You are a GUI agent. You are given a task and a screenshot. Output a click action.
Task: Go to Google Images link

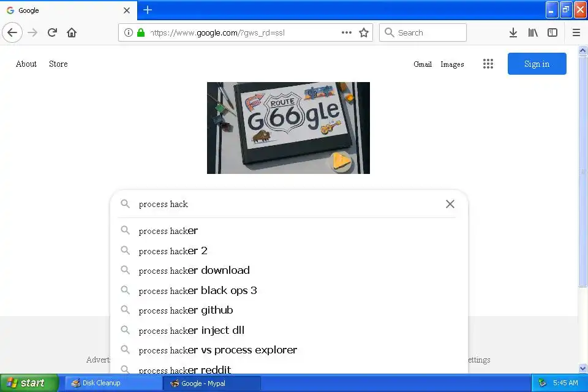[452, 64]
